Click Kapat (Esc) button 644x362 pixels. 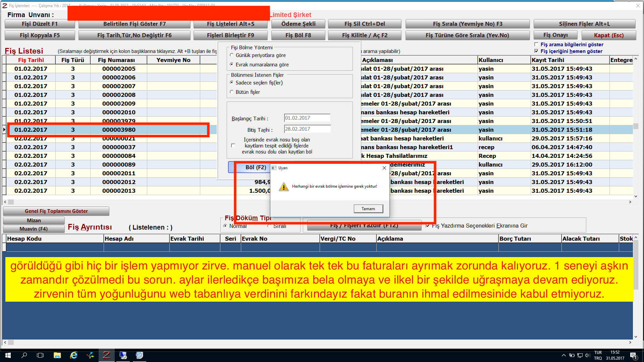(608, 35)
